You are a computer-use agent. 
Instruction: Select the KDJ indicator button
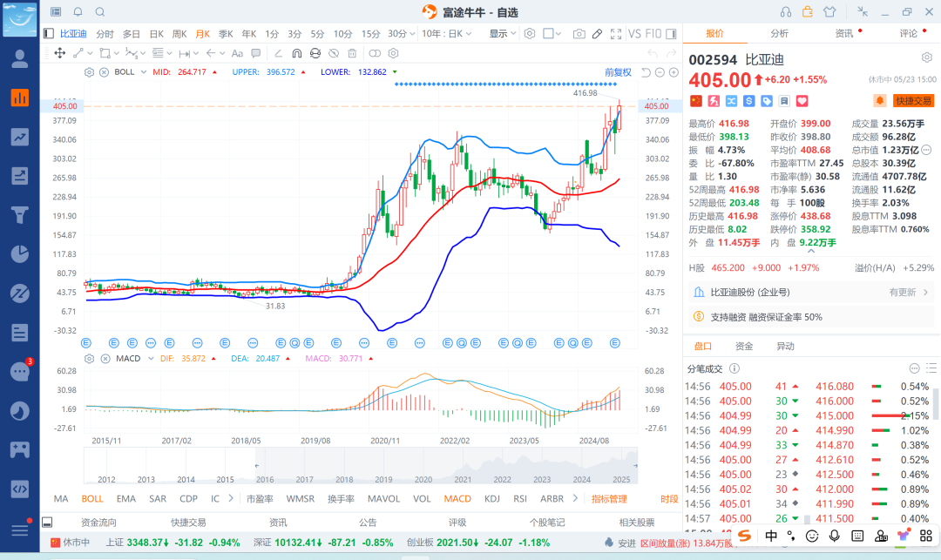click(492, 498)
